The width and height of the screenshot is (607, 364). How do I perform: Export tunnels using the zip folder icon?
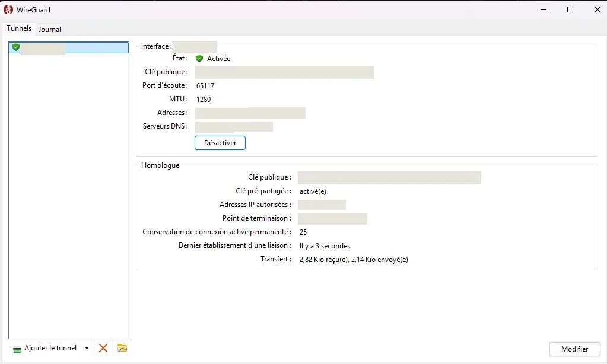pyautogui.click(x=122, y=348)
